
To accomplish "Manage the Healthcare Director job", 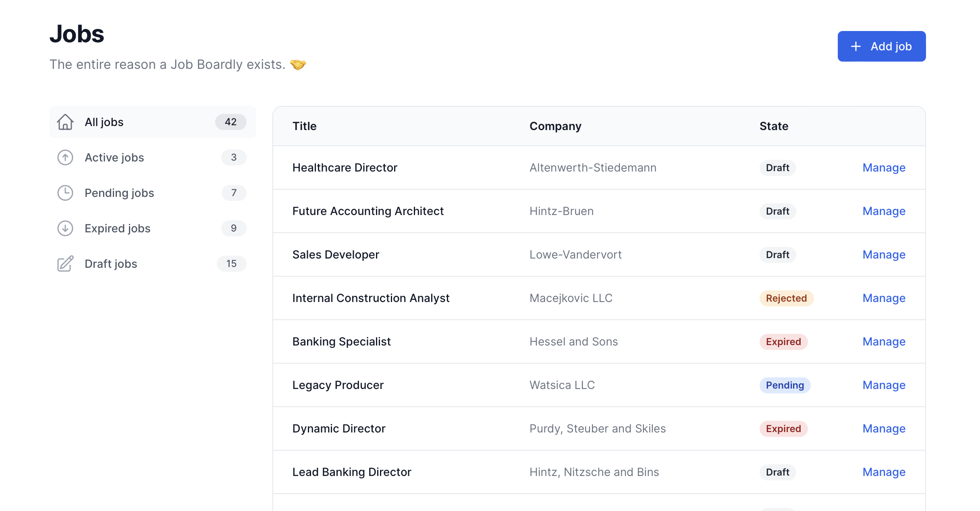I will 884,168.
